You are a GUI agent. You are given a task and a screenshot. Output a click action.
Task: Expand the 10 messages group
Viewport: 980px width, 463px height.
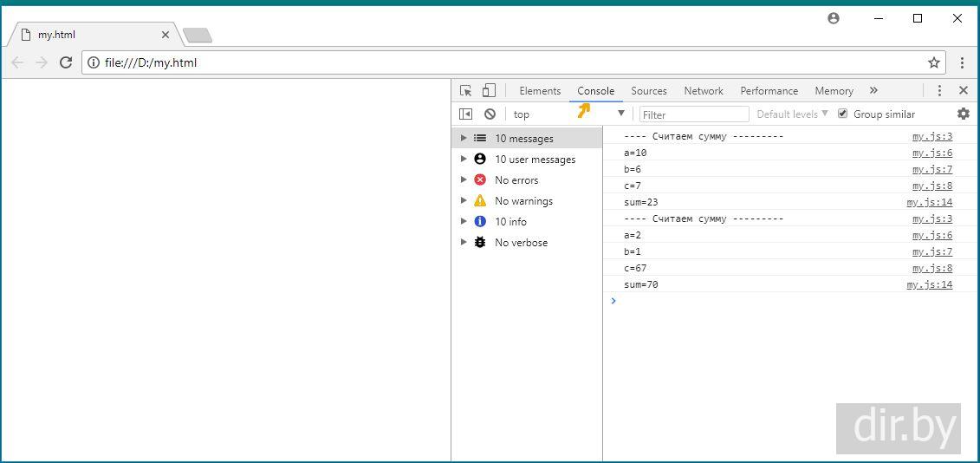point(464,139)
